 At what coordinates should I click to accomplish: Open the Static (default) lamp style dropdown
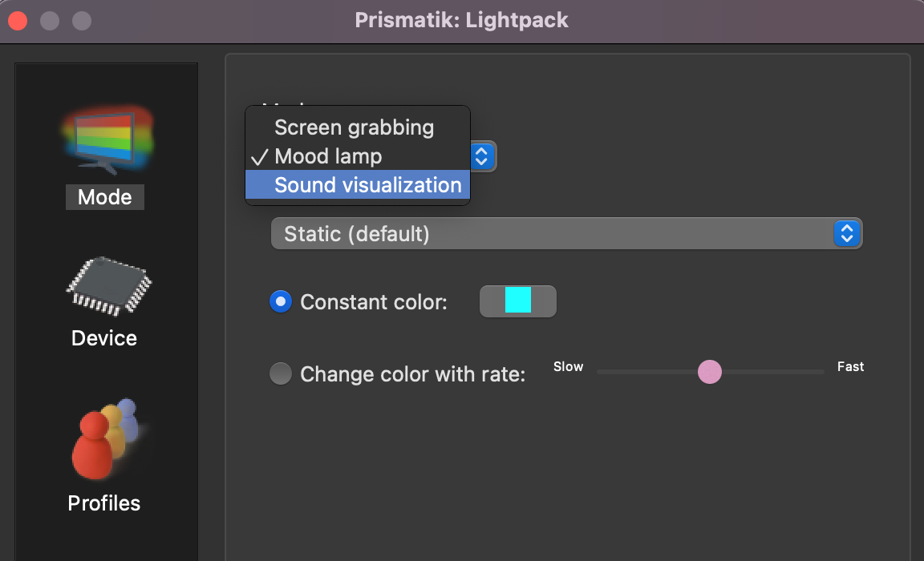[561, 233]
